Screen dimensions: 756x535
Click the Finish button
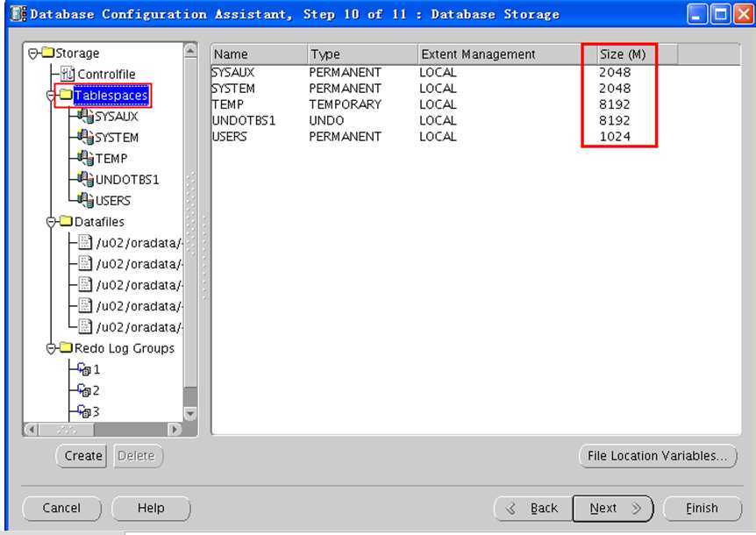coord(702,508)
